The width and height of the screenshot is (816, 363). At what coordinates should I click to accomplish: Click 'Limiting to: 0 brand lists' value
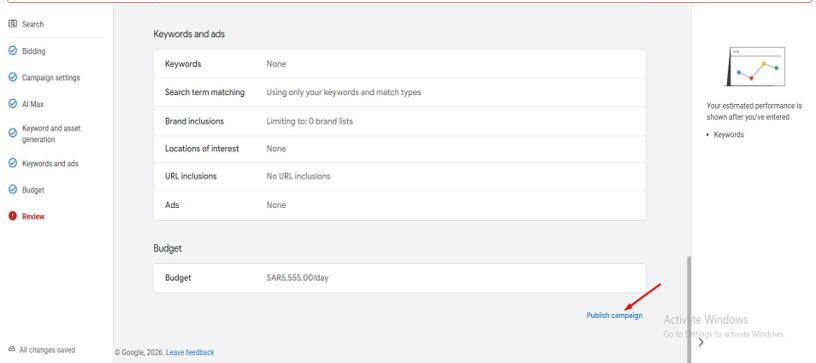(310, 121)
